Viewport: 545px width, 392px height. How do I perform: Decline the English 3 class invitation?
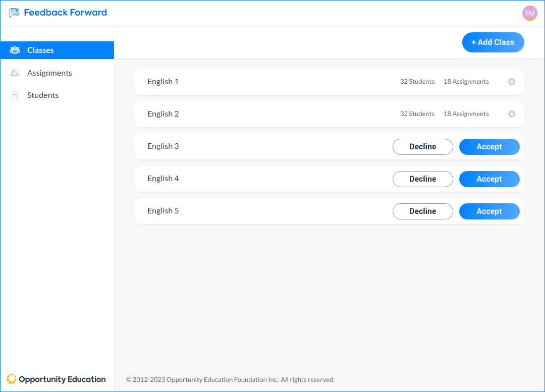coord(422,147)
